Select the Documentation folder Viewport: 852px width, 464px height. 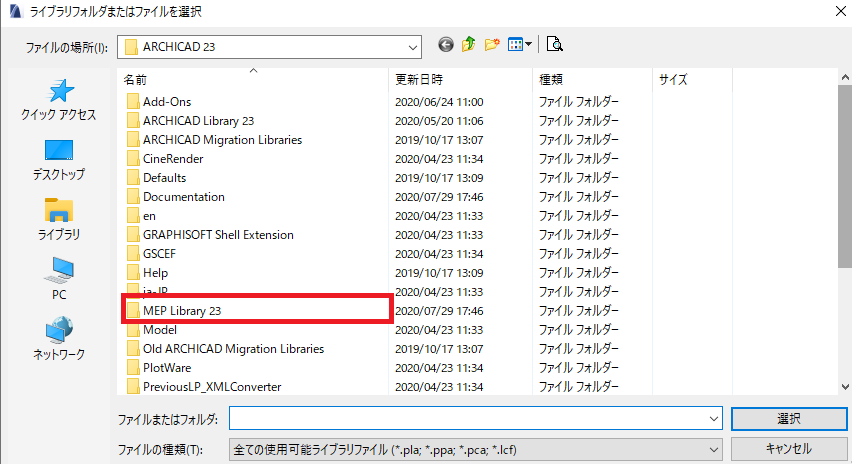(184, 197)
